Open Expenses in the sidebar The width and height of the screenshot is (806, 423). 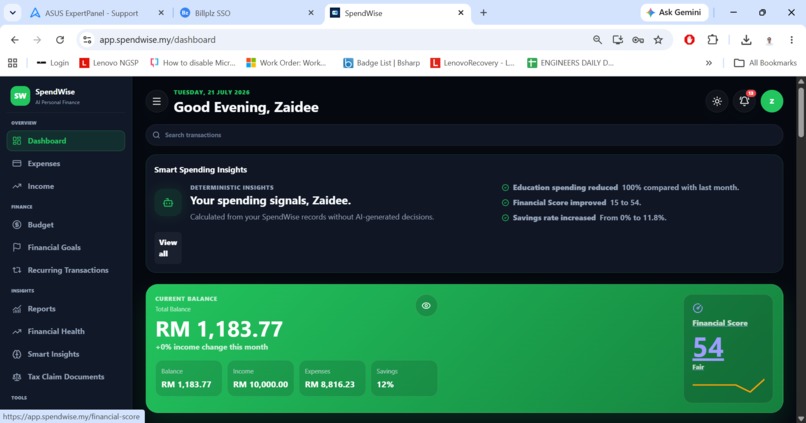(66, 163)
